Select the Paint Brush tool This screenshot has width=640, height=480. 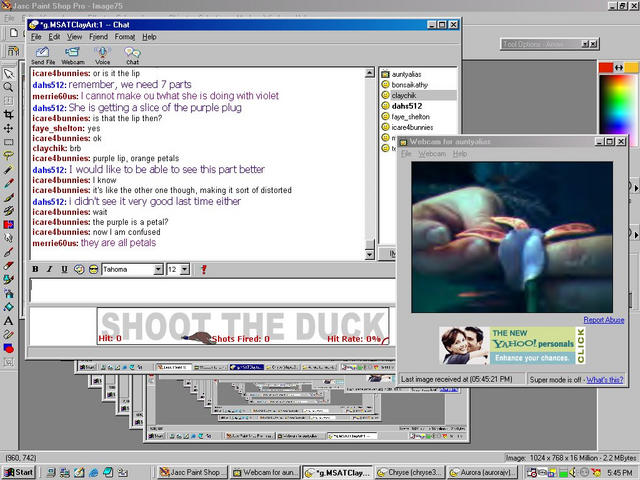[x=8, y=197]
